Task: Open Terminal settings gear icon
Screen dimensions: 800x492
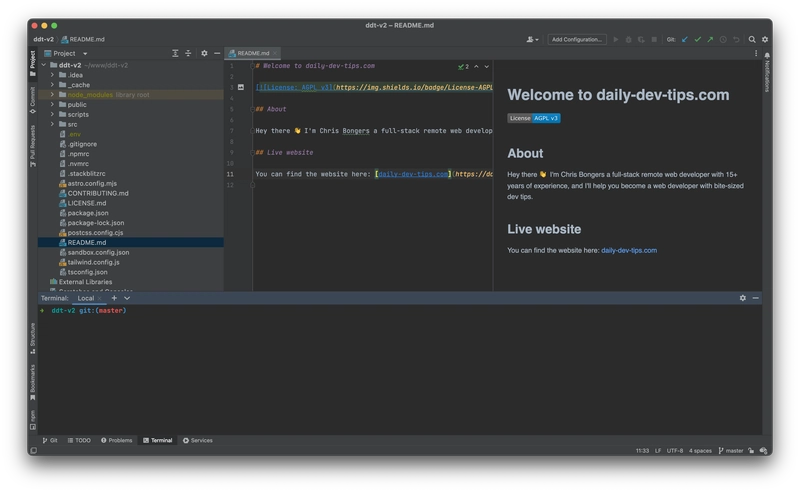Action: pyautogui.click(x=743, y=298)
